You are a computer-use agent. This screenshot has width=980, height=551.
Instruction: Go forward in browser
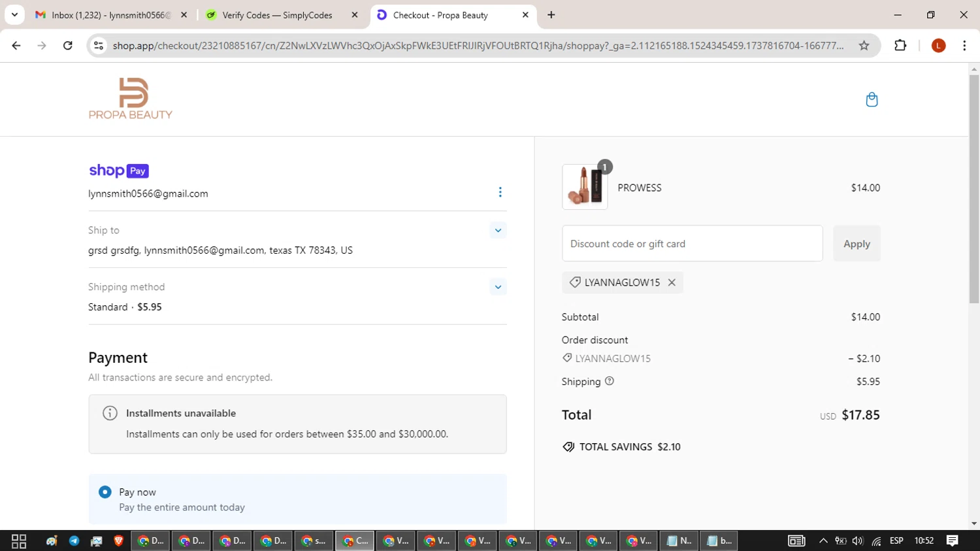(x=42, y=45)
